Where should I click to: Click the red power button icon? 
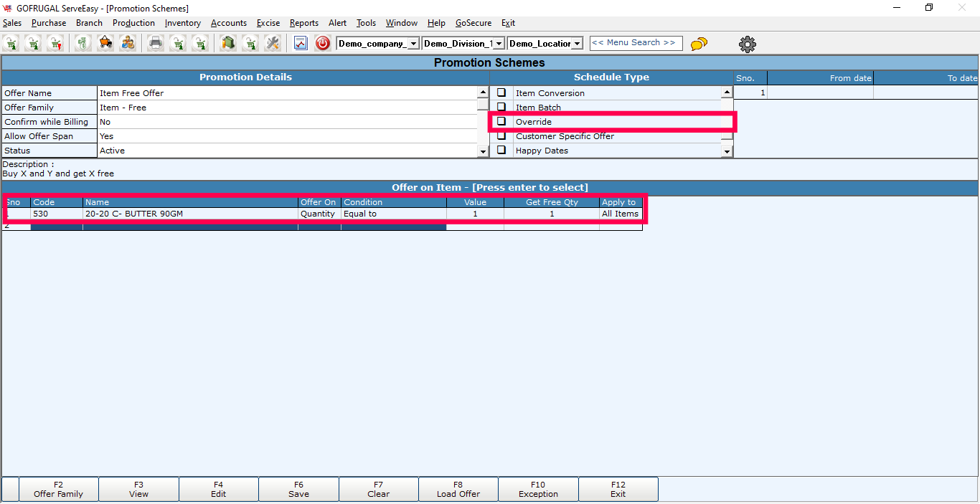[x=323, y=43]
